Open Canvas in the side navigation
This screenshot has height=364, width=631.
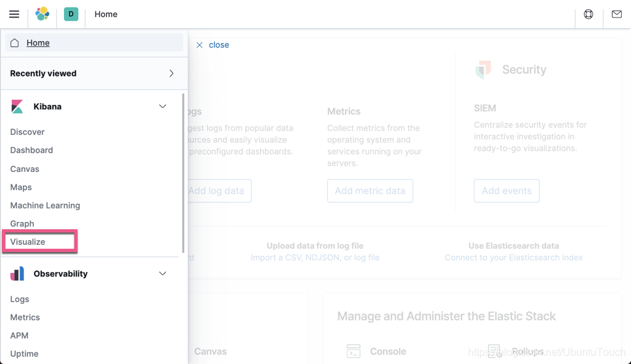25,169
